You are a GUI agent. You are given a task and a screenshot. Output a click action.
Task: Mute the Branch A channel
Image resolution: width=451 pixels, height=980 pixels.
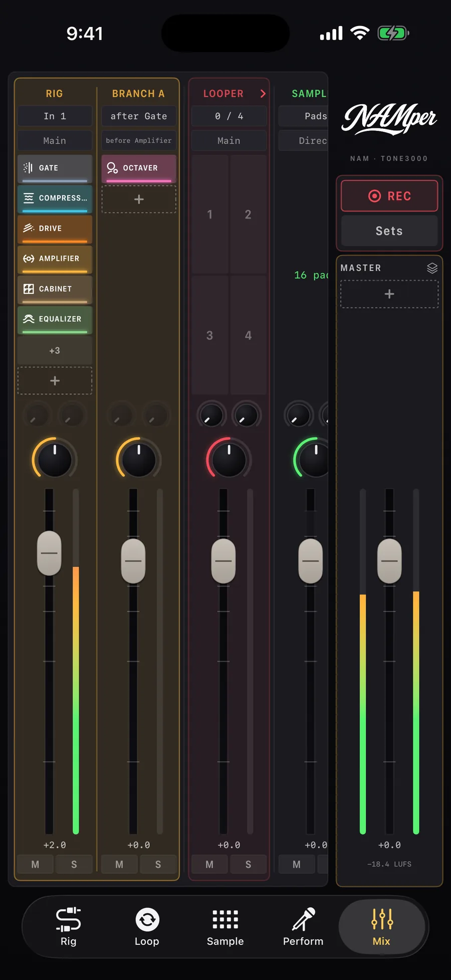[119, 864]
